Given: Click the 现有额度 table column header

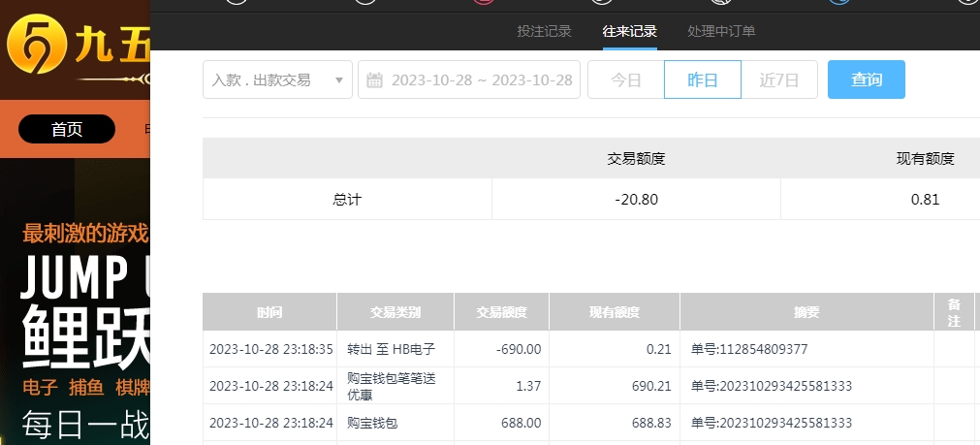Looking at the screenshot, I should click(x=615, y=312).
